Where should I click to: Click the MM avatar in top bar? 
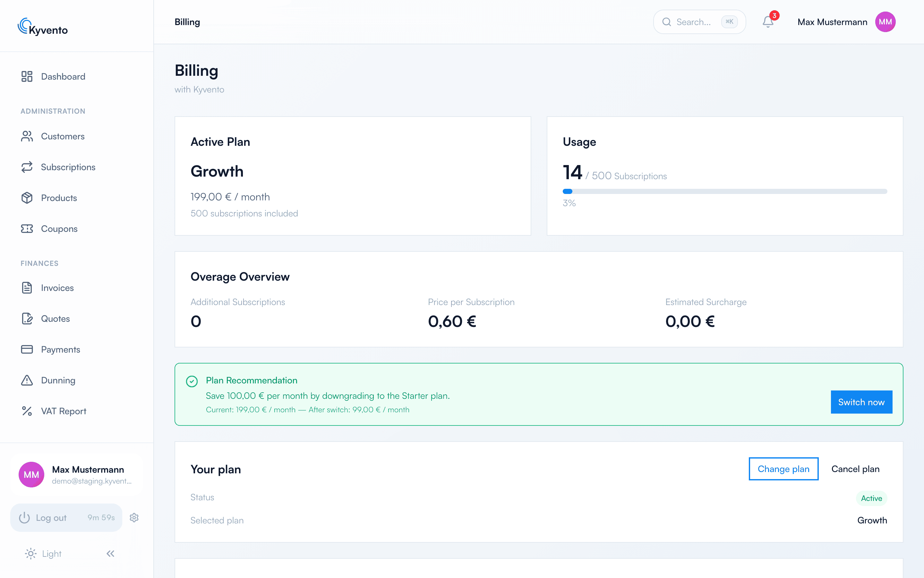[x=885, y=22]
